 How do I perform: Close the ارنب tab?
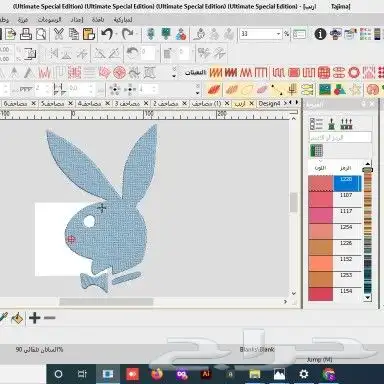252,104
